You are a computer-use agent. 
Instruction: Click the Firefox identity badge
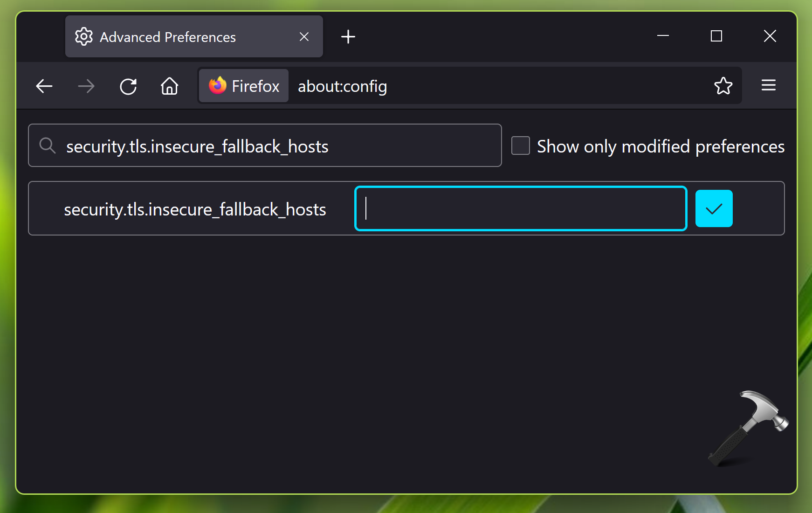[244, 86]
